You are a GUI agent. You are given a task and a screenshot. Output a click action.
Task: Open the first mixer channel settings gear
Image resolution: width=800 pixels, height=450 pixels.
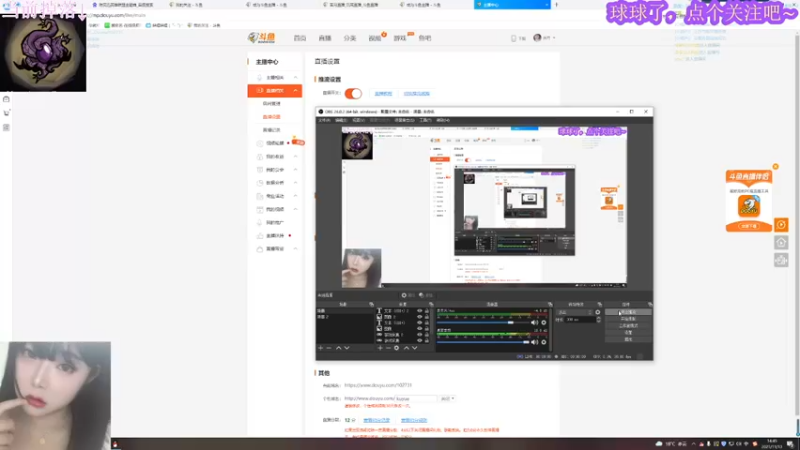click(x=544, y=322)
